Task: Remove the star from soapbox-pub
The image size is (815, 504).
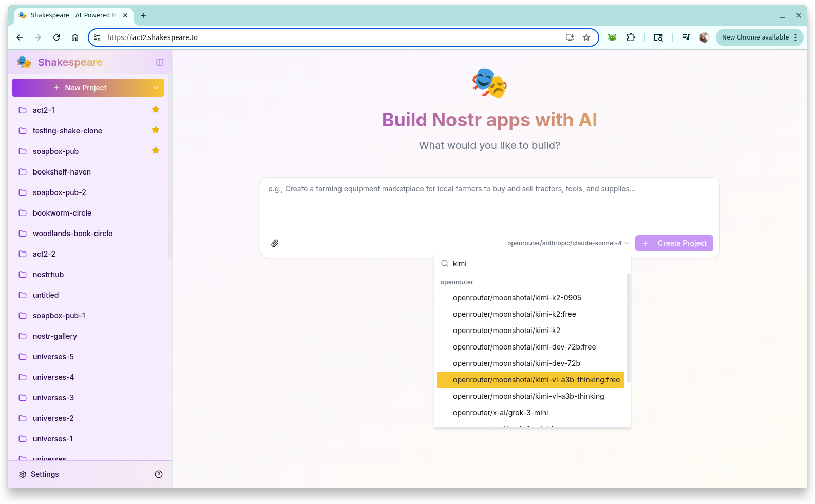Action: (156, 151)
